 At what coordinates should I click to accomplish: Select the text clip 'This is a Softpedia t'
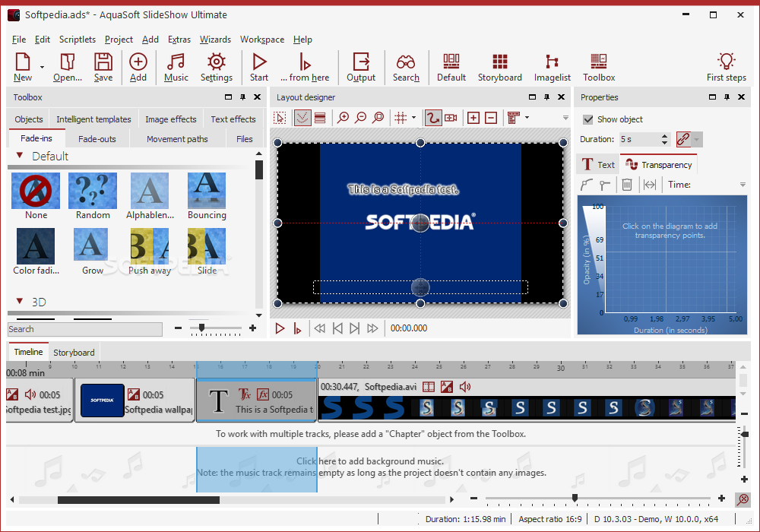point(256,401)
